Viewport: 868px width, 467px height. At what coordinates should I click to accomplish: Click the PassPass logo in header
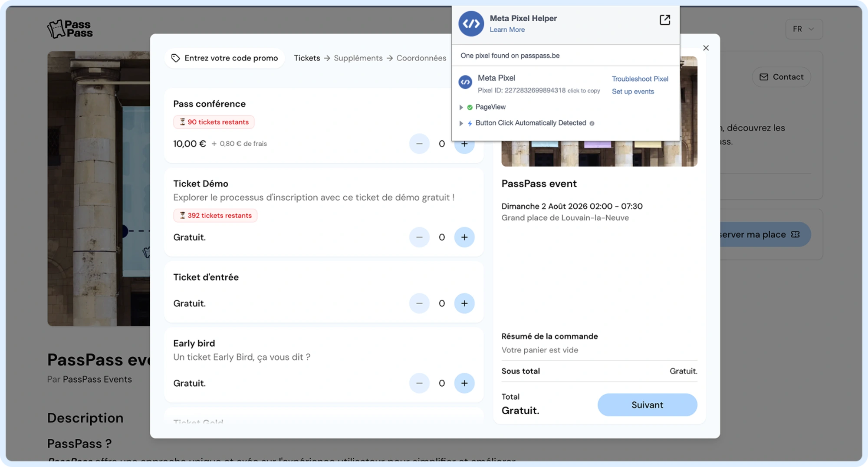click(x=70, y=29)
